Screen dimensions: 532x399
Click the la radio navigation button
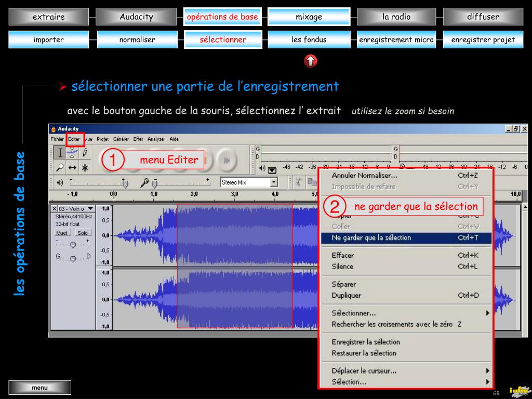396,17
